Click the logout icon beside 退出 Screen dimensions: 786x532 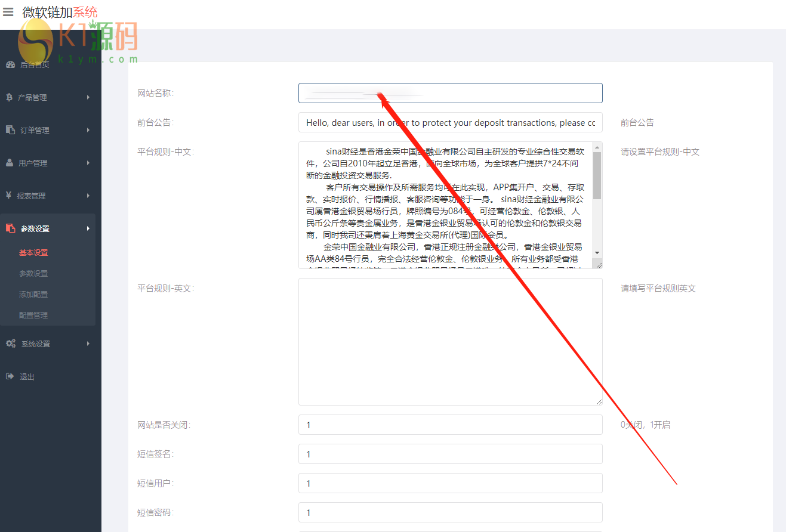tap(10, 376)
